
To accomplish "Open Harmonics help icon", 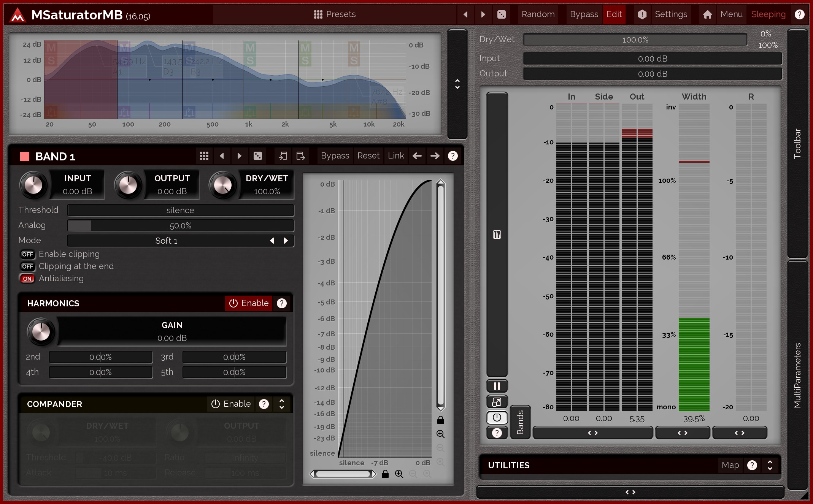I will (x=281, y=303).
